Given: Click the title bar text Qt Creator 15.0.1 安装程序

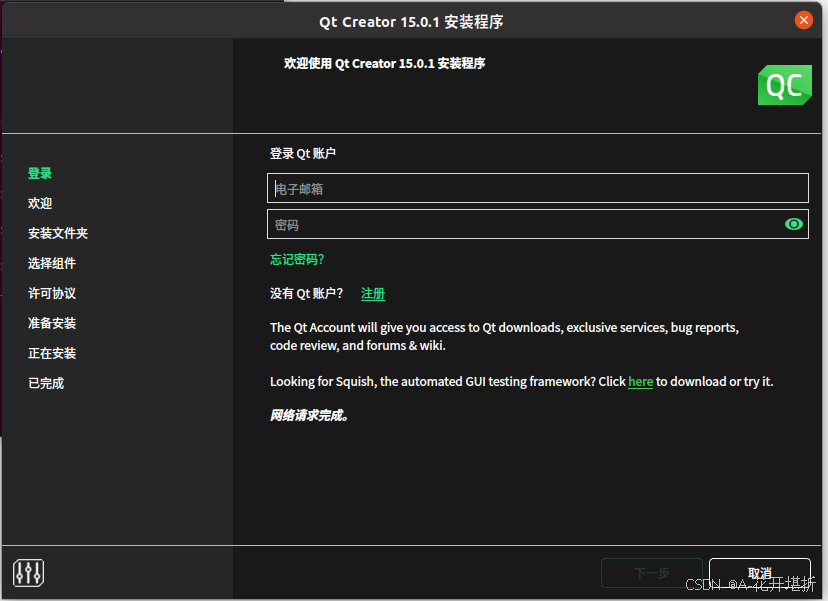Looking at the screenshot, I should [x=411, y=22].
